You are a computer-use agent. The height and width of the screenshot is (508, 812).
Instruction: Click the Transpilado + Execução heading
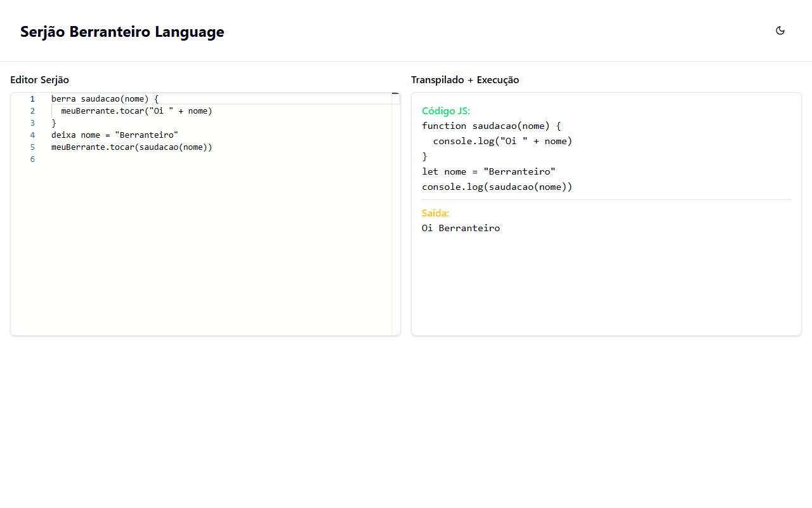(x=465, y=80)
